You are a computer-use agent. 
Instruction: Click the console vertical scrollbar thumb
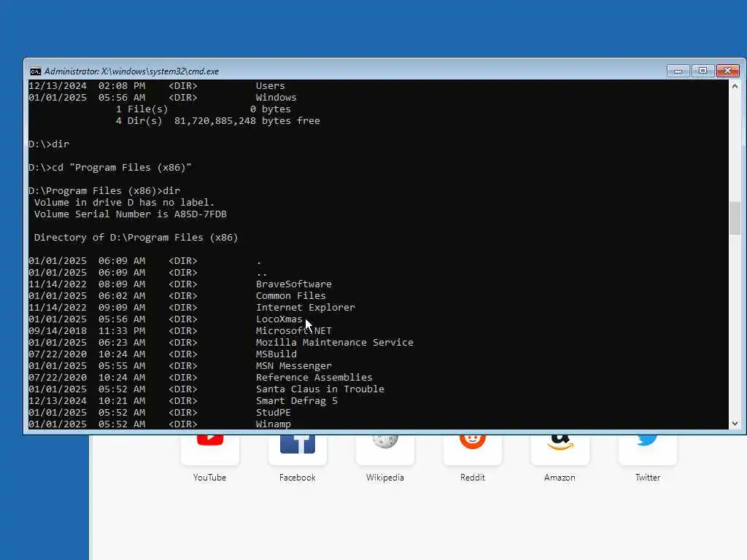[x=735, y=218]
